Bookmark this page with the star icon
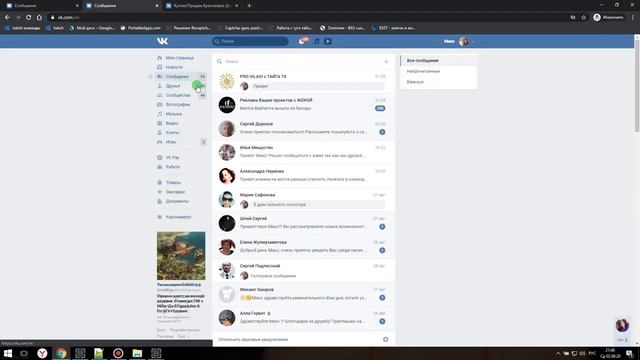 click(584, 18)
